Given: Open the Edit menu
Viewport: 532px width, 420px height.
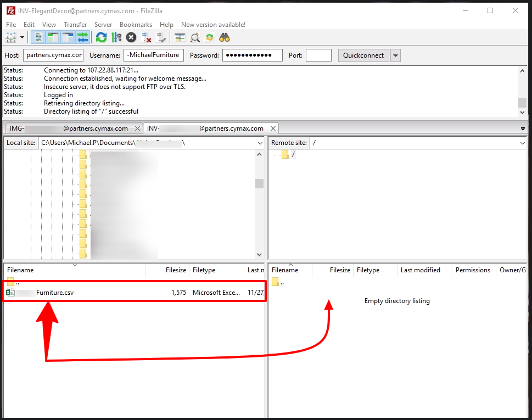Looking at the screenshot, I should point(29,24).
